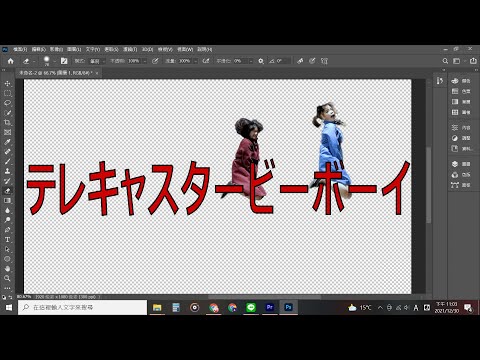Screen dimensions: 480x360
Task: Select the Lasso tool
Action: click(7, 103)
